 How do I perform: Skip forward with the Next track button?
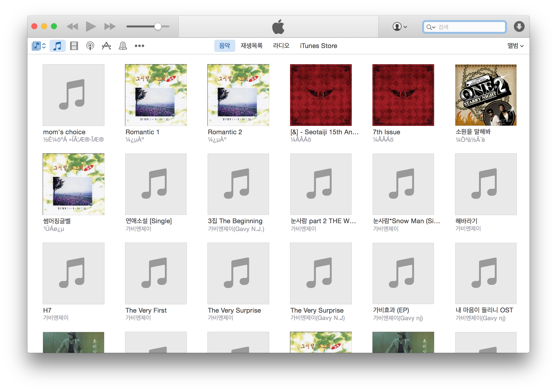[110, 26]
